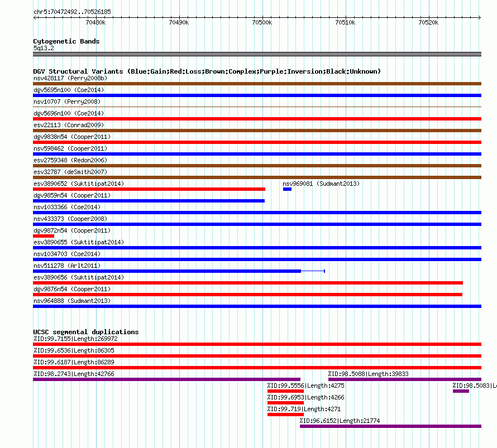The width and height of the screenshot is (497, 448).
Task: Click the red bar under %ID:99.719|Length:4271
Action: 285,415
